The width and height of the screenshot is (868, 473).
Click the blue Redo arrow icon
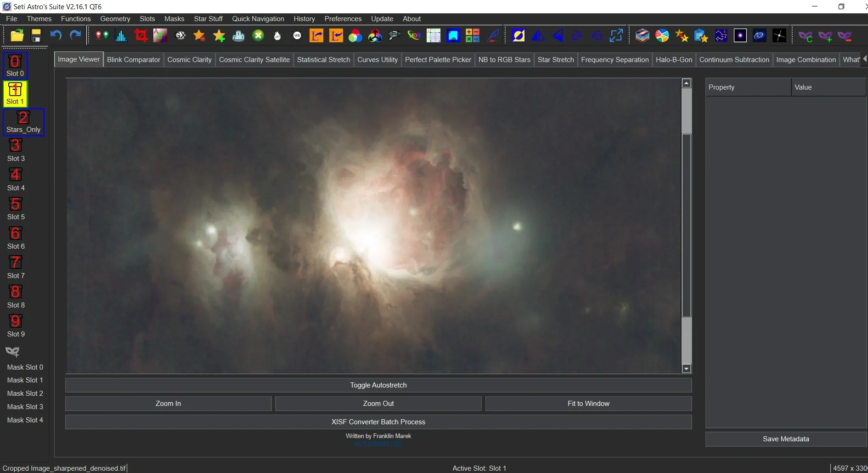point(75,35)
